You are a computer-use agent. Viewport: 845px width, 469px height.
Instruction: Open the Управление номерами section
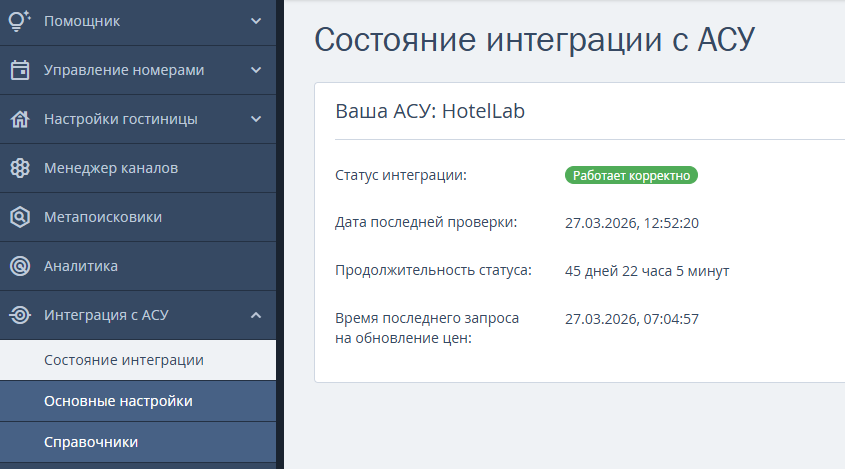coord(138,70)
